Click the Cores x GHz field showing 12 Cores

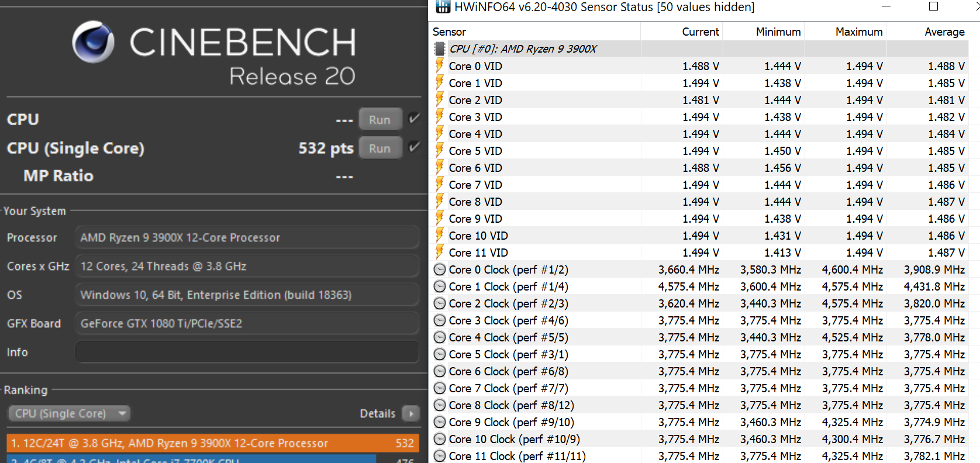coord(247,266)
